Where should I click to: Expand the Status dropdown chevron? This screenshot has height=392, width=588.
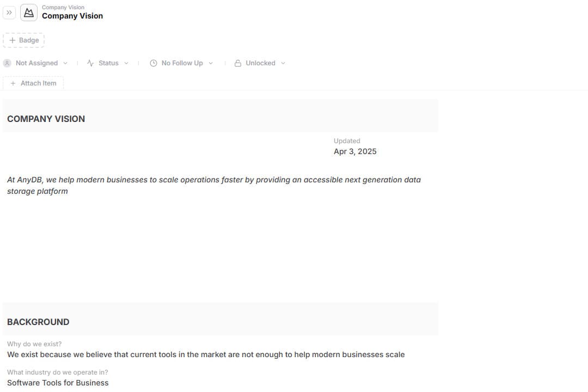coord(126,63)
